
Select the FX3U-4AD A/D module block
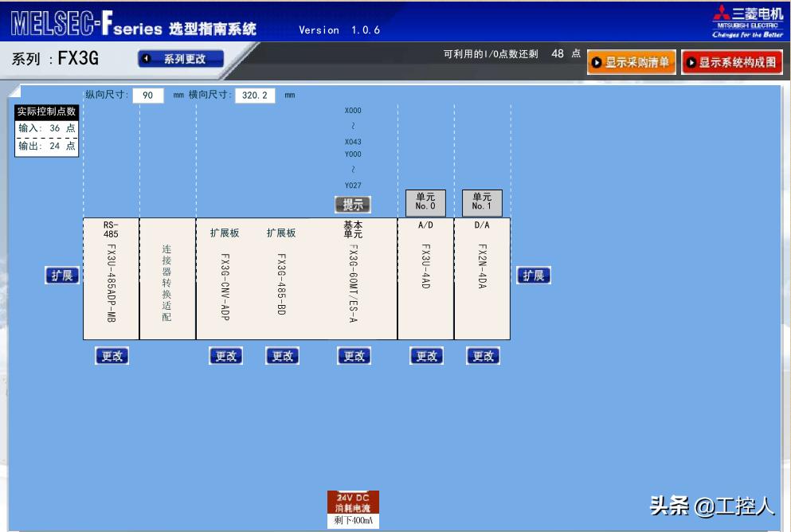[x=426, y=279]
